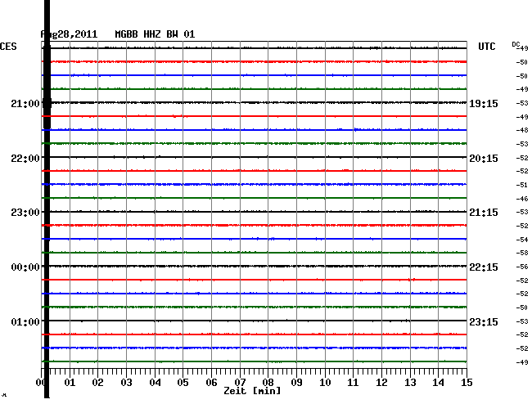The height and width of the screenshot is (404, 532).
Task: Click the DC column header label
Action: (516, 44)
